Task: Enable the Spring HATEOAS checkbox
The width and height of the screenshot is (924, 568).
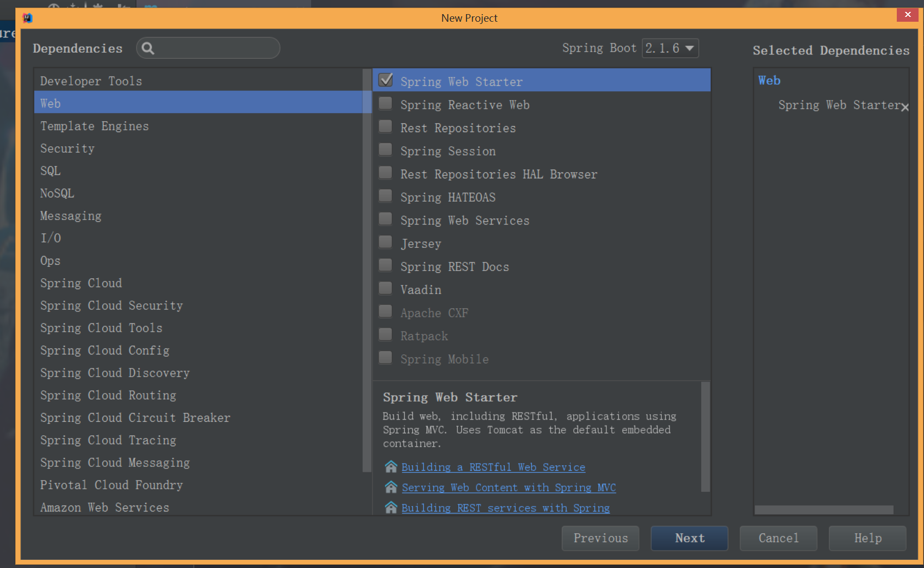Action: tap(386, 196)
